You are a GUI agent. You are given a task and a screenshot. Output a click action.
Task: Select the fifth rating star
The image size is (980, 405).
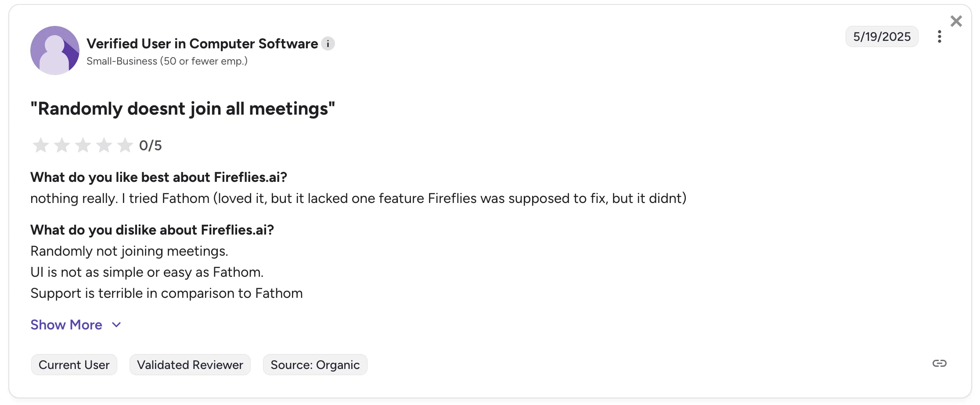(x=126, y=145)
